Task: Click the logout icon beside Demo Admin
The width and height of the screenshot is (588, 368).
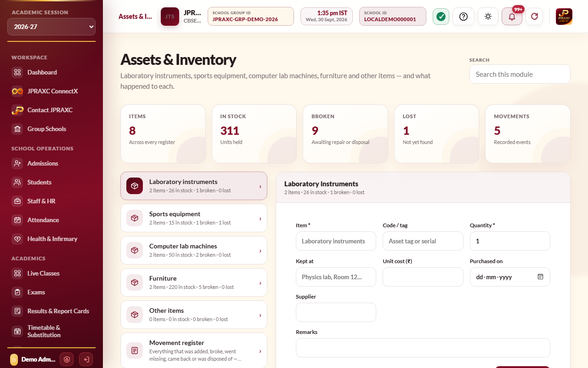Action: [86, 359]
